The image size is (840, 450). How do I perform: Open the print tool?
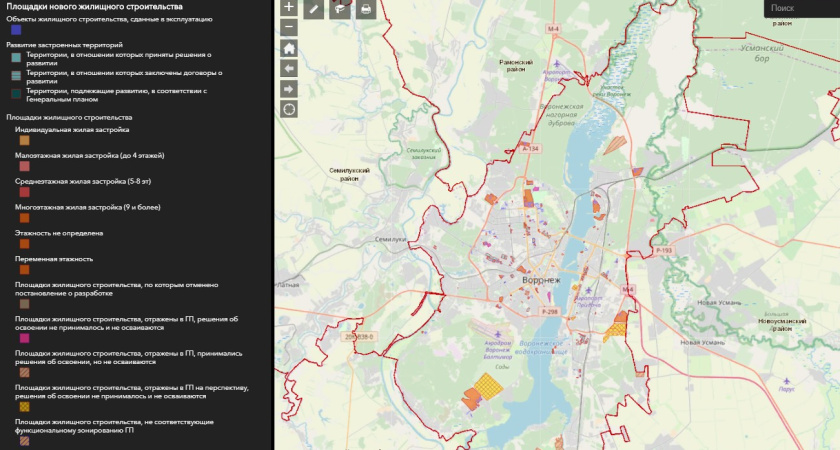pos(366,9)
